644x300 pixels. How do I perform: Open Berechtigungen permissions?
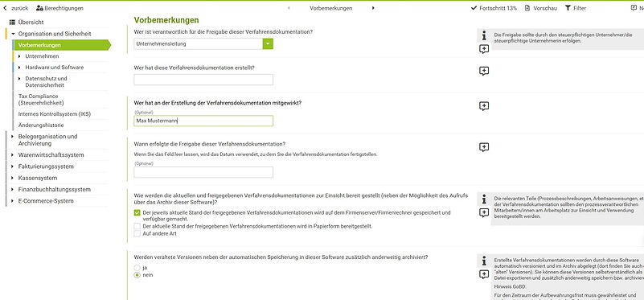click(x=59, y=8)
